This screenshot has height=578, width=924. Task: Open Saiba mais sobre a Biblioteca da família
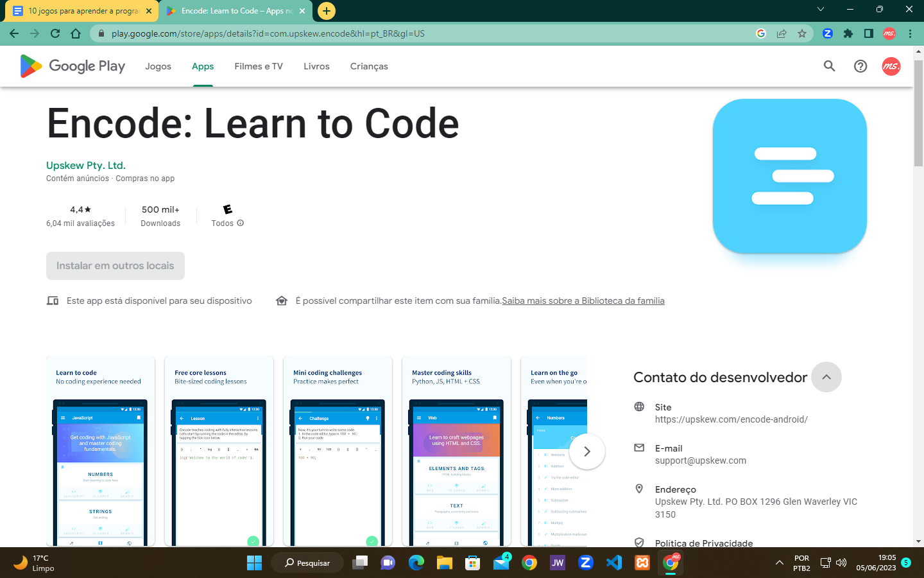583,301
